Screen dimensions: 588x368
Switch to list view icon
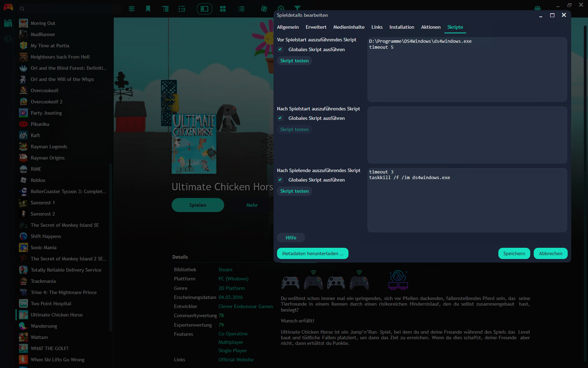pos(241,9)
